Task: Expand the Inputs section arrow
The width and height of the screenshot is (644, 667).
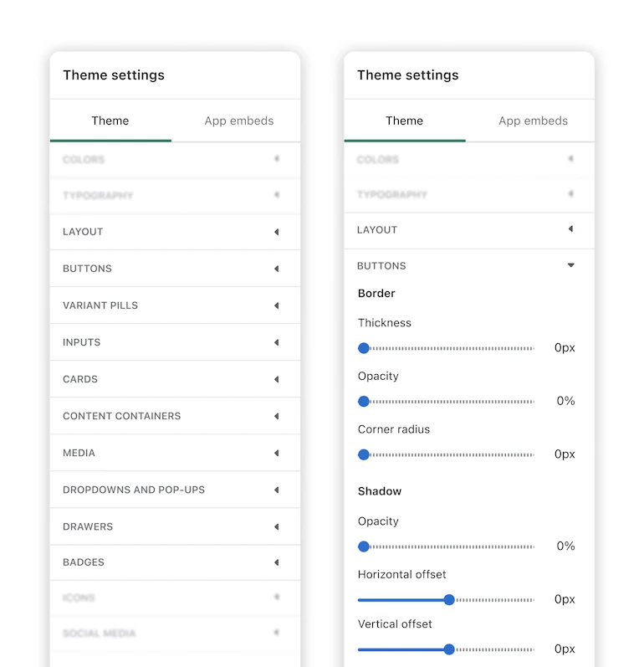Action: point(277,342)
